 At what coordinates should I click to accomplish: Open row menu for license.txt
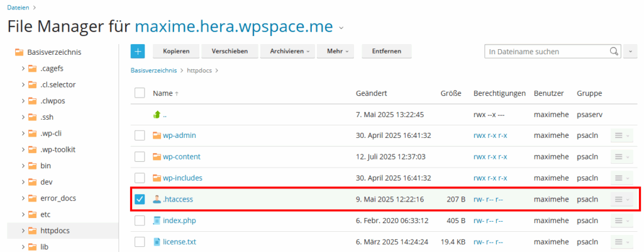point(621,242)
